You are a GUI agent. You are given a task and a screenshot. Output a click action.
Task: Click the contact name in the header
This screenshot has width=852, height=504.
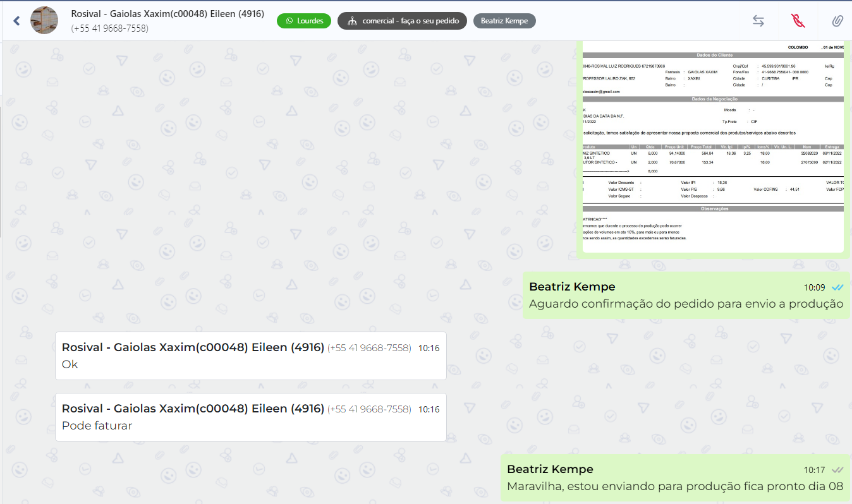pyautogui.click(x=167, y=14)
